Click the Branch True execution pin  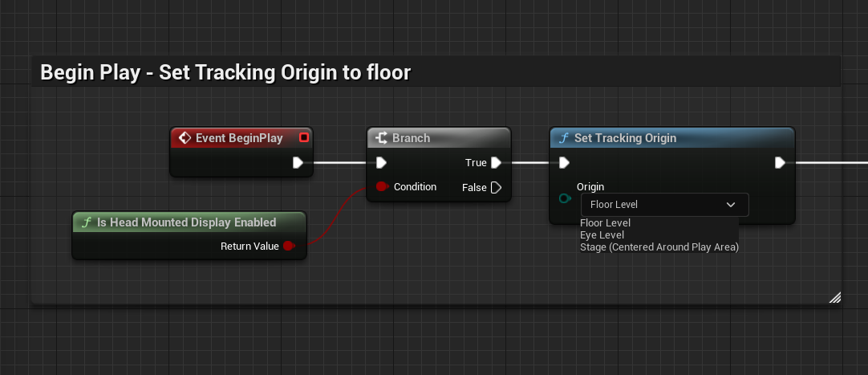(496, 163)
